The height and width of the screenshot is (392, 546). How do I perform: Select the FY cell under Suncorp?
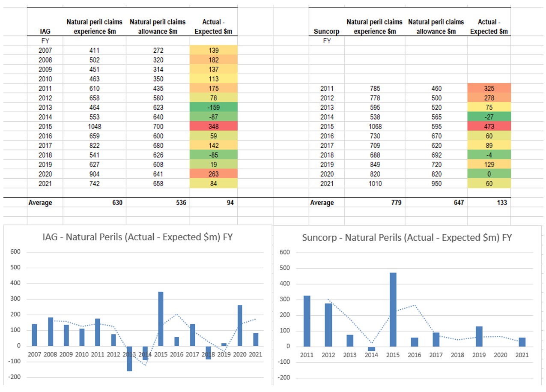pos(327,41)
